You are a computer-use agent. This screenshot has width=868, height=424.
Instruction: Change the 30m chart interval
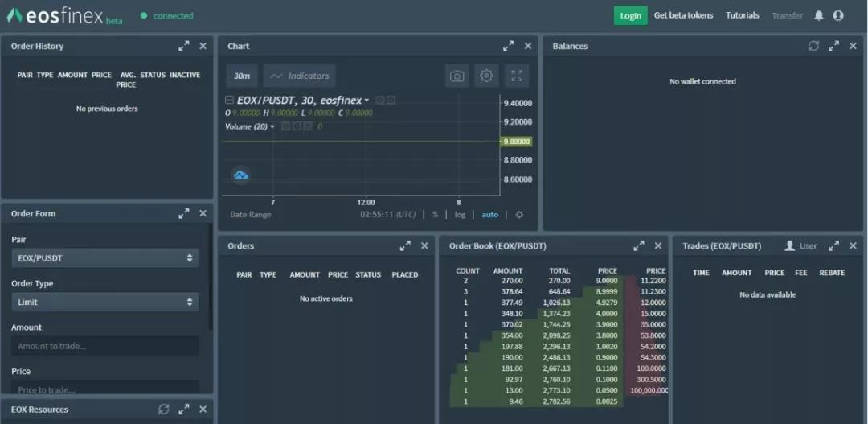(x=242, y=76)
